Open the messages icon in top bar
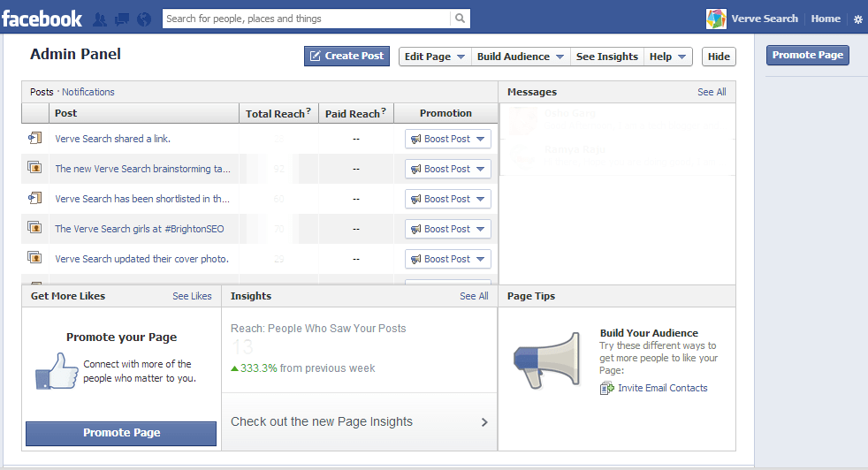This screenshot has width=868, height=470. point(122,19)
